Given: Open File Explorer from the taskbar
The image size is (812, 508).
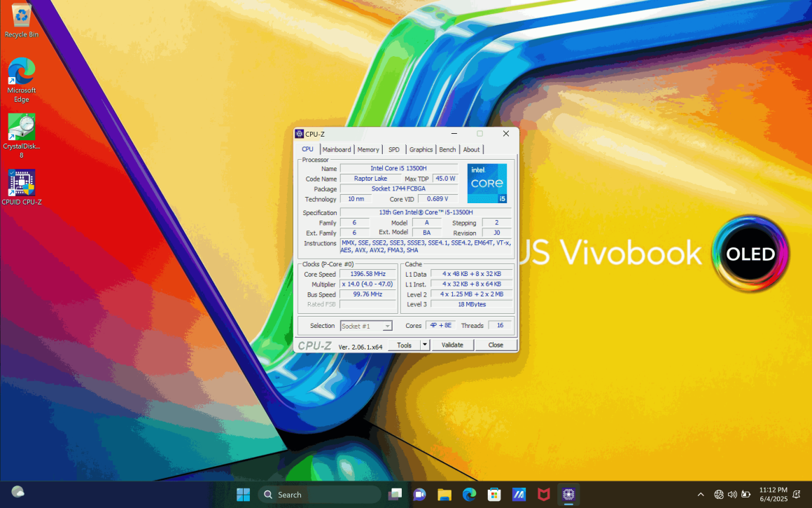Looking at the screenshot, I should coord(444,494).
